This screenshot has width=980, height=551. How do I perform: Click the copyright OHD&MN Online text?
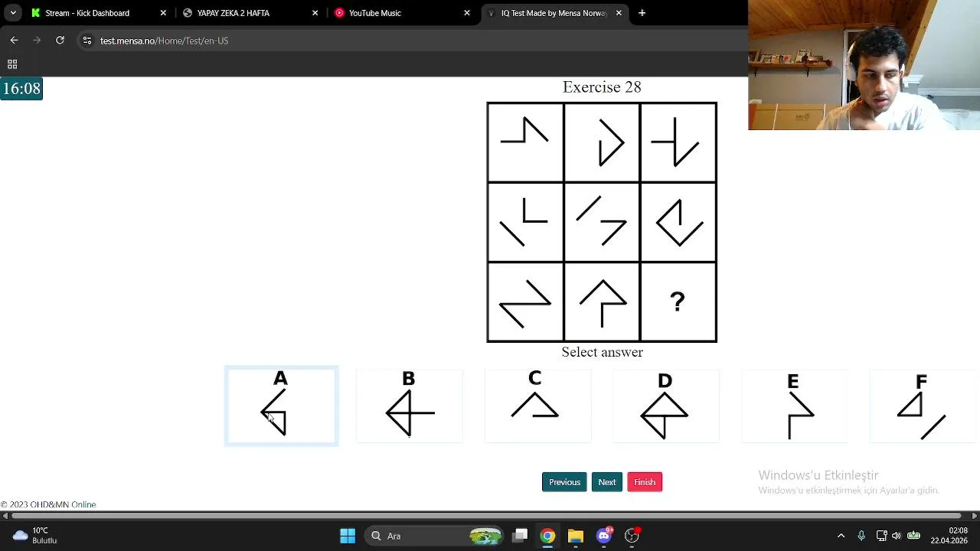pos(48,504)
